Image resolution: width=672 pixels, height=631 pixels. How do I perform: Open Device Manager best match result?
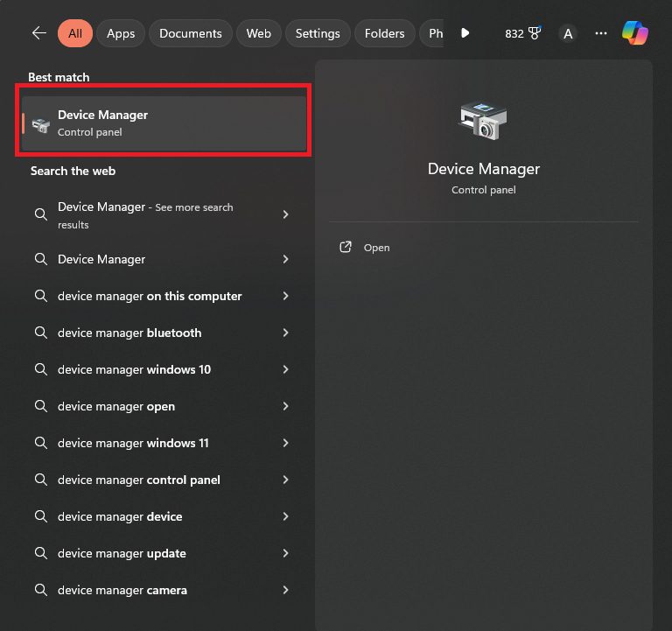(x=164, y=123)
